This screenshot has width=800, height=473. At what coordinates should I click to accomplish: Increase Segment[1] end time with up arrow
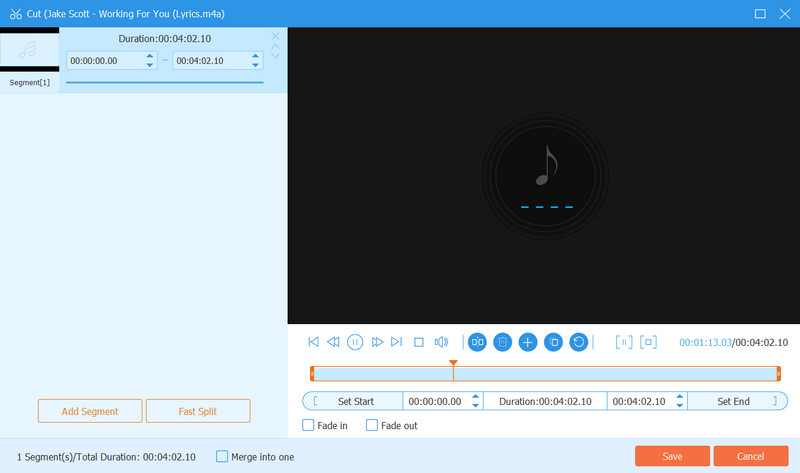tap(256, 56)
